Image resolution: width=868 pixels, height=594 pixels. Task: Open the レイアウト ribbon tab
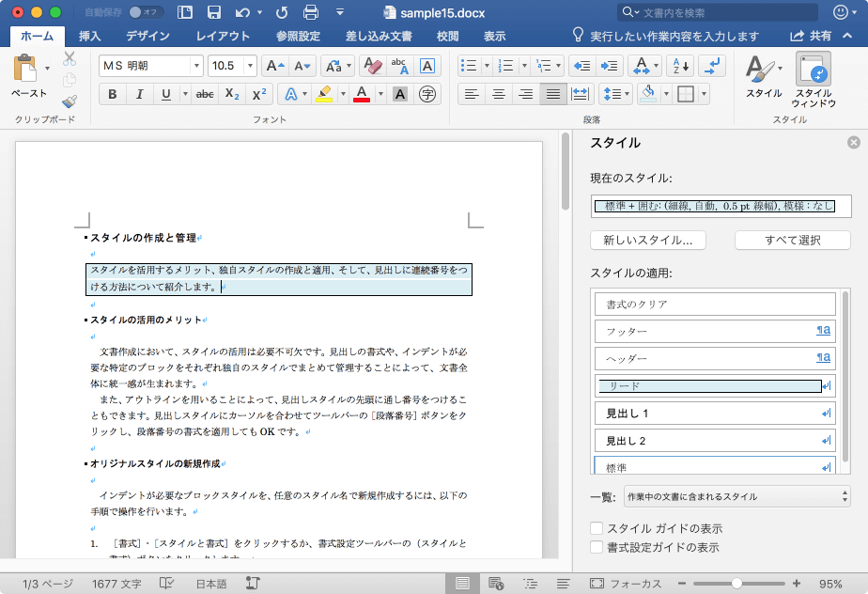[x=223, y=36]
